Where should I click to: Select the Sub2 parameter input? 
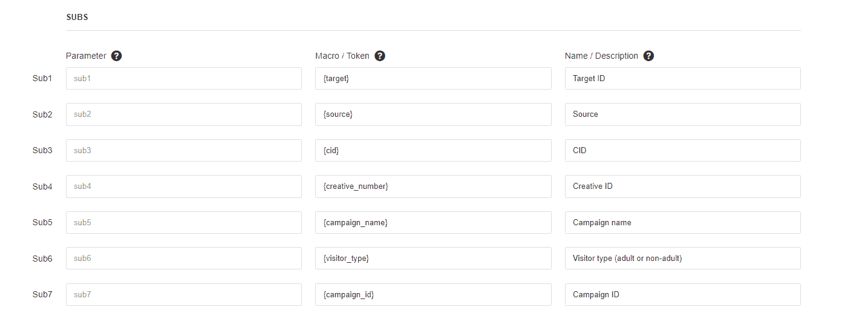click(184, 114)
